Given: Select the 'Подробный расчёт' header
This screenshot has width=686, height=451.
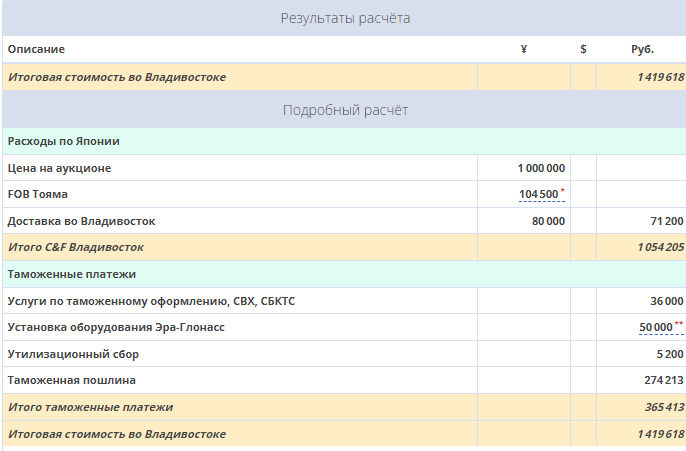Looking at the screenshot, I should 345,110.
